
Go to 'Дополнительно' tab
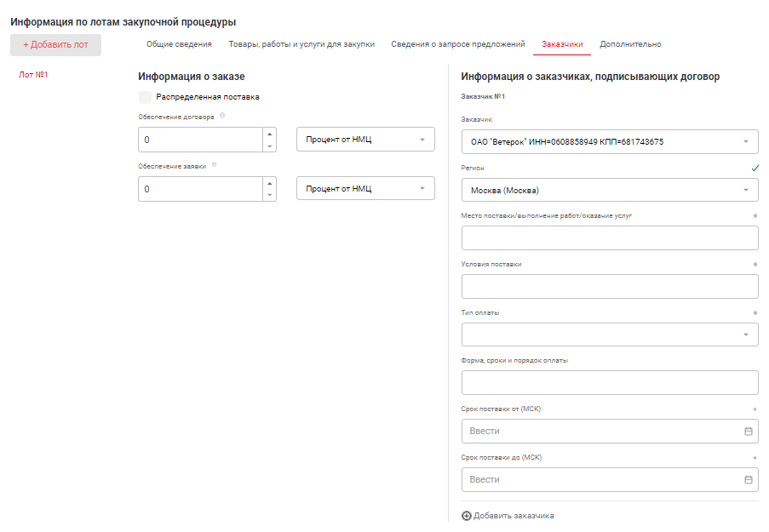click(630, 44)
